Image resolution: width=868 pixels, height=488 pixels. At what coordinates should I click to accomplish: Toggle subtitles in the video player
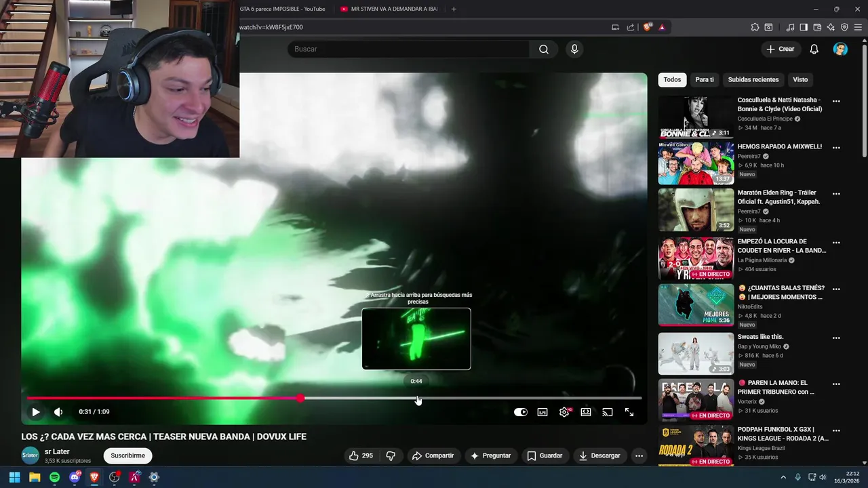point(542,412)
